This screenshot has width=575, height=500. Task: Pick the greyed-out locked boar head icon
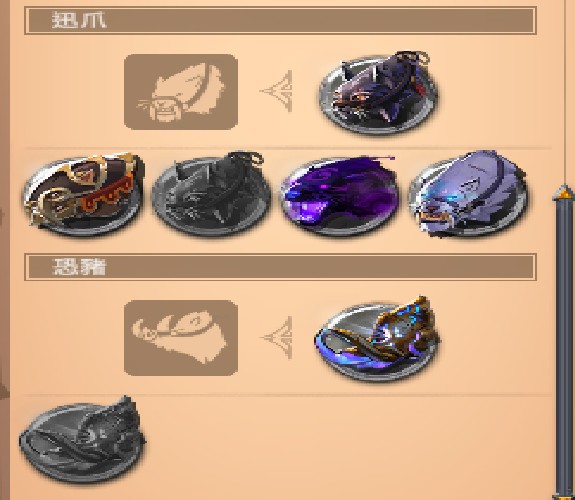click(x=82, y=440)
